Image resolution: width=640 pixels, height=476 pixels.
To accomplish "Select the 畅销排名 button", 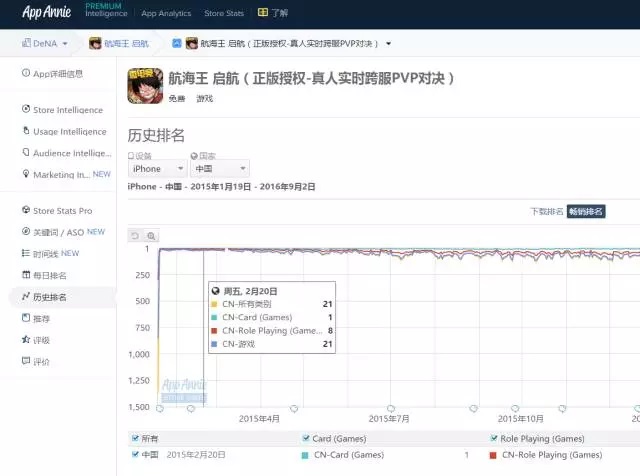I will click(x=586, y=211).
